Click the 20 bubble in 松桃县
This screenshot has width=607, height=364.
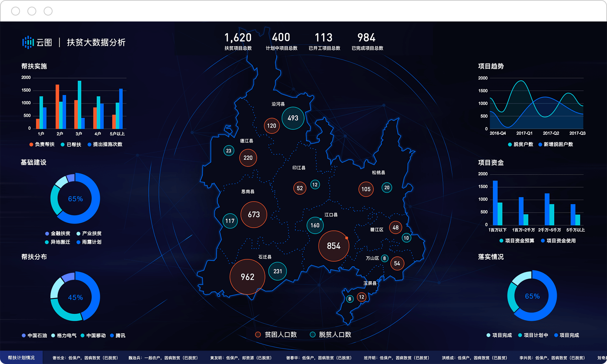[387, 188]
